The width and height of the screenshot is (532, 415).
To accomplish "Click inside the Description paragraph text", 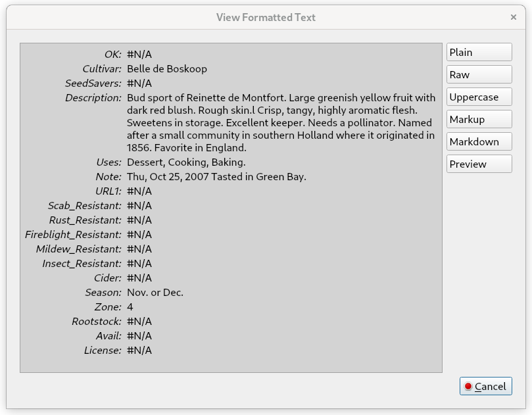I will (281, 123).
